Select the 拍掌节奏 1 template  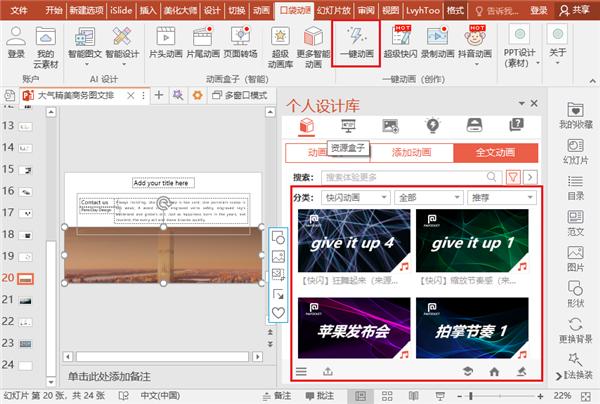(x=472, y=328)
